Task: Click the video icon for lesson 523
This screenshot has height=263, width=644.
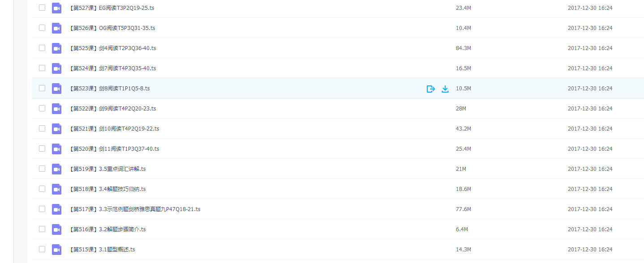Action: 56,89
